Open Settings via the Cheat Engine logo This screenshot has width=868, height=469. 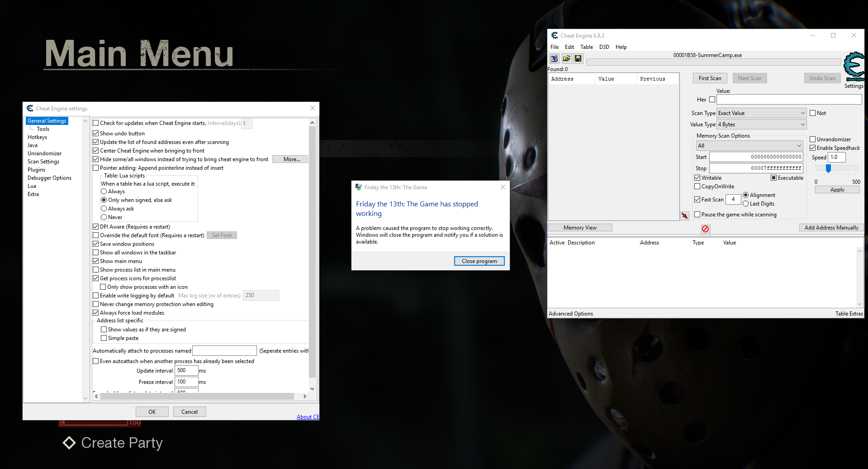point(854,68)
